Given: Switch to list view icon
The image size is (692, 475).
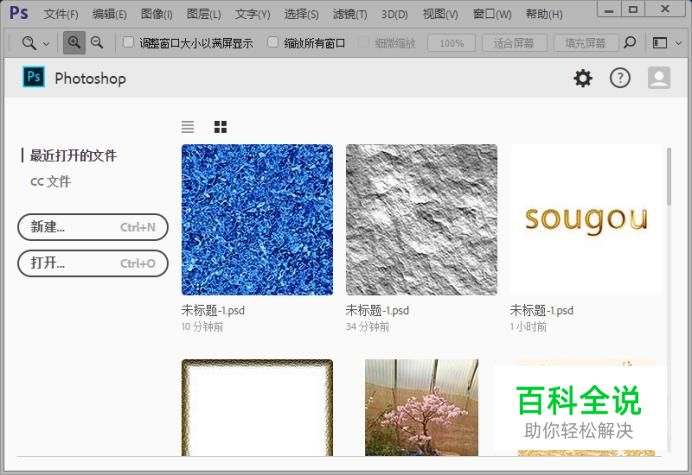Looking at the screenshot, I should pos(188,127).
